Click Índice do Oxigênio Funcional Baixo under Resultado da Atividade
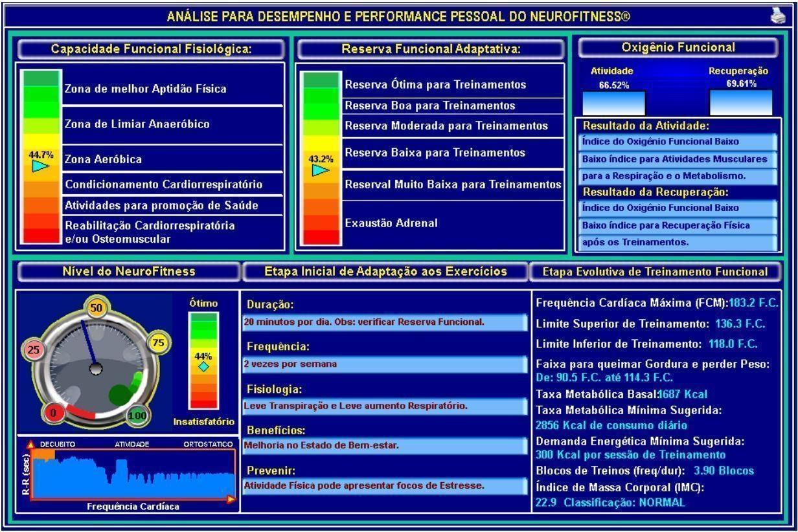This screenshot has height=532, width=798. (676, 142)
